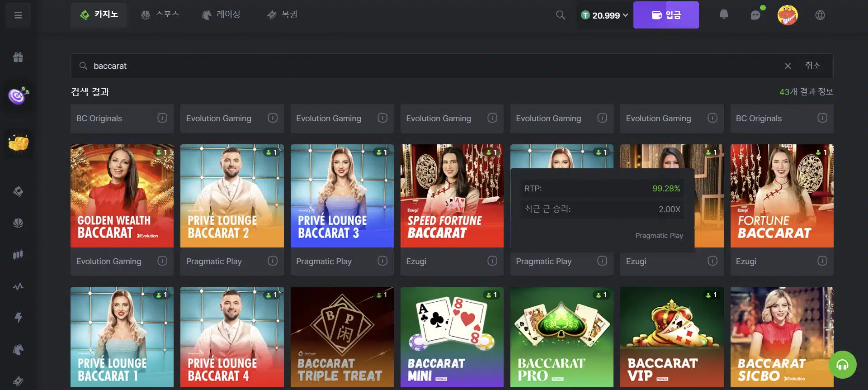This screenshot has width=868, height=390.
Task: Click Ezugi label under Speed Fortune Baccarat
Action: tap(416, 262)
